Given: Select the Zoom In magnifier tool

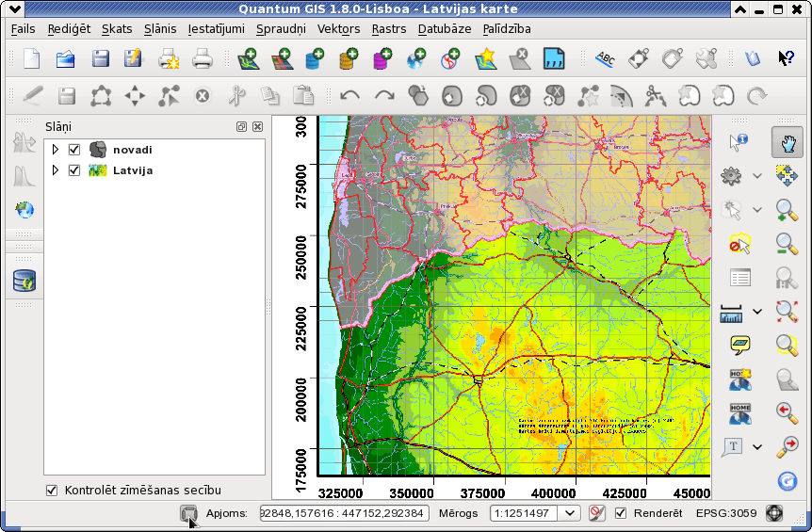Looking at the screenshot, I should pyautogui.click(x=787, y=210).
